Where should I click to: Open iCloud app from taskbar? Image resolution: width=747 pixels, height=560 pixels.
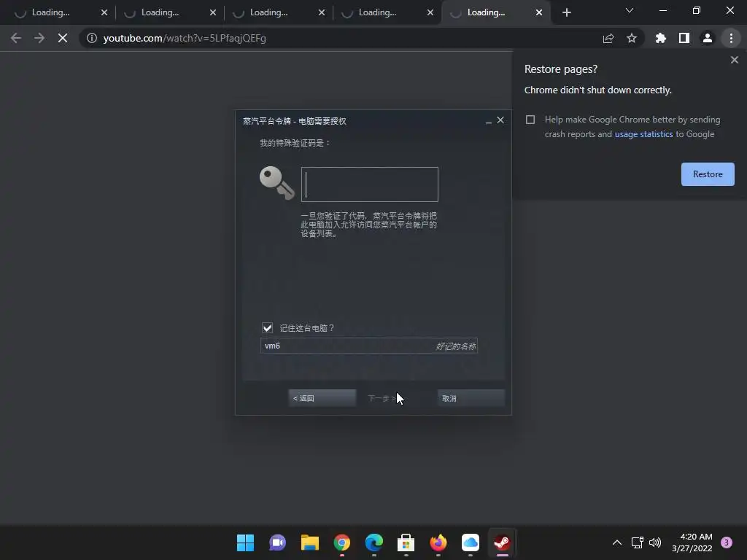[471, 542]
